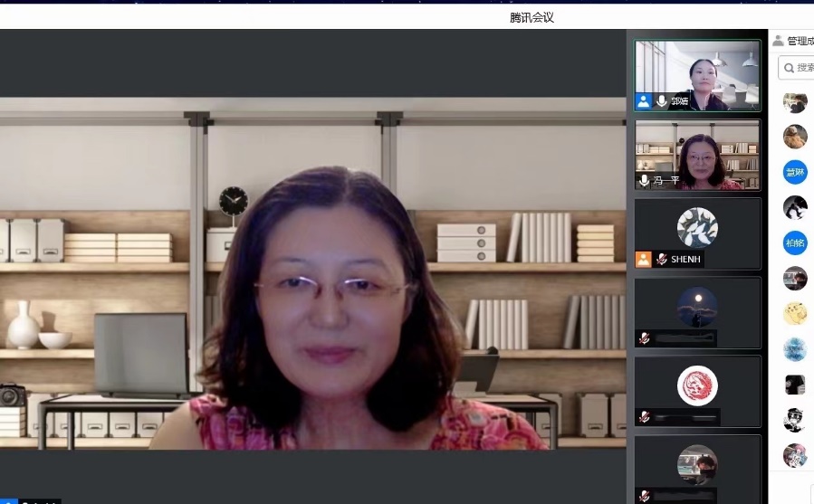Click the muted mic icon on the red dragon avatar tile
The height and width of the screenshot is (504, 814).
click(x=644, y=417)
